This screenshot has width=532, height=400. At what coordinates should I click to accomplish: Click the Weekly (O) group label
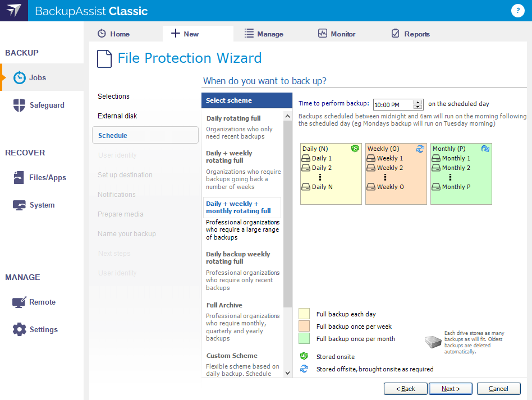383,149
